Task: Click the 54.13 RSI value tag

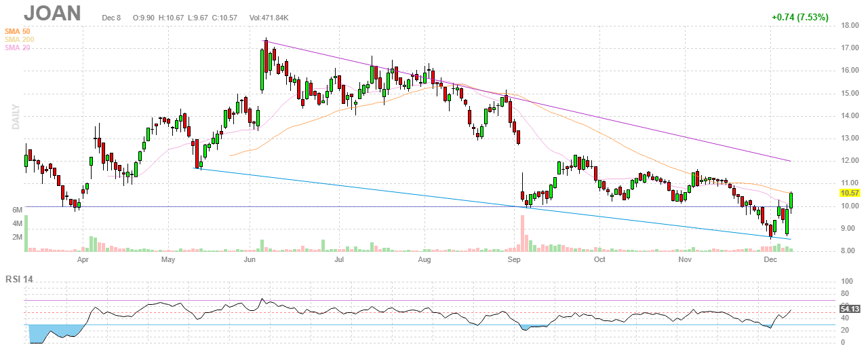Action: (x=850, y=308)
